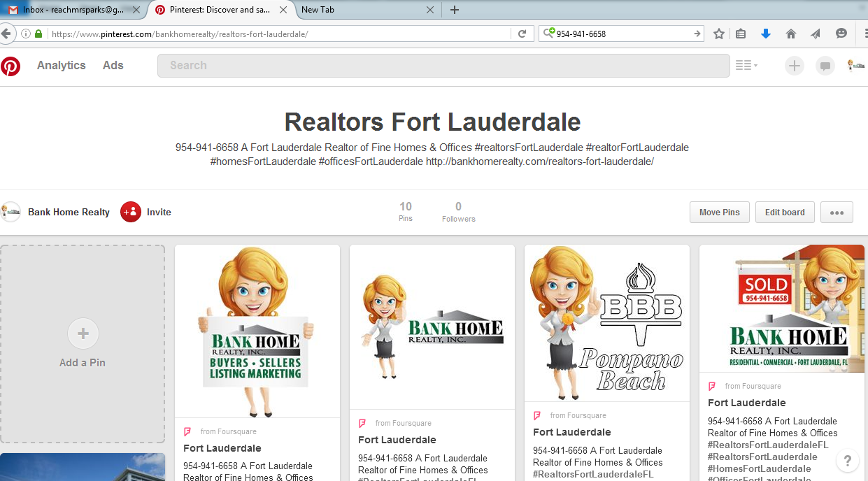Open the profile avatar in the header
The image size is (868, 481).
tap(855, 65)
